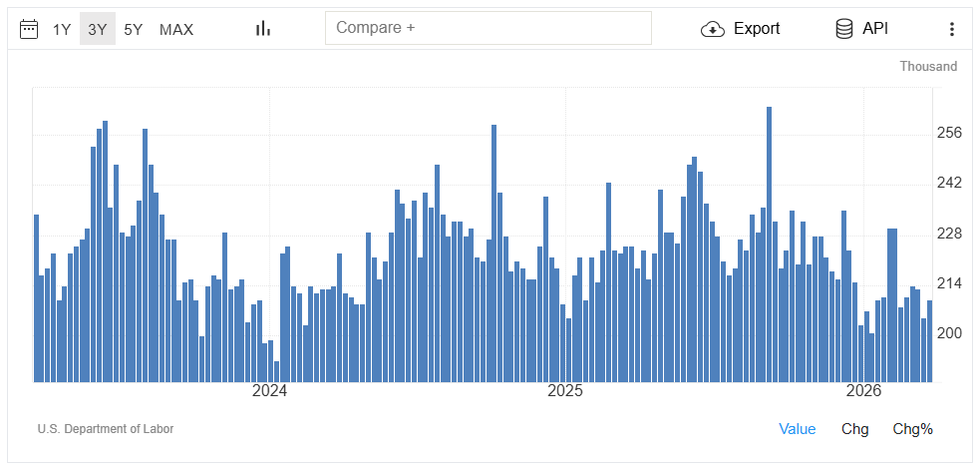The width and height of the screenshot is (980, 474).
Task: Click the Export text label
Action: [757, 29]
